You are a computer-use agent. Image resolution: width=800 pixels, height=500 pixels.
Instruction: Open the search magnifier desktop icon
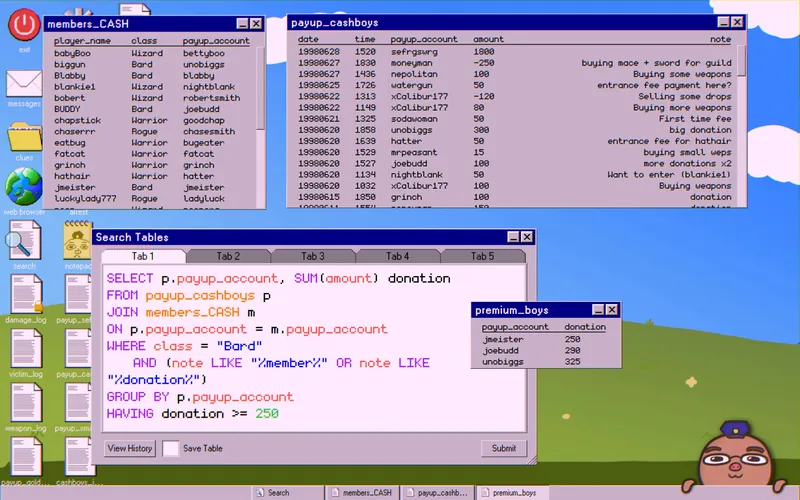tap(23, 240)
